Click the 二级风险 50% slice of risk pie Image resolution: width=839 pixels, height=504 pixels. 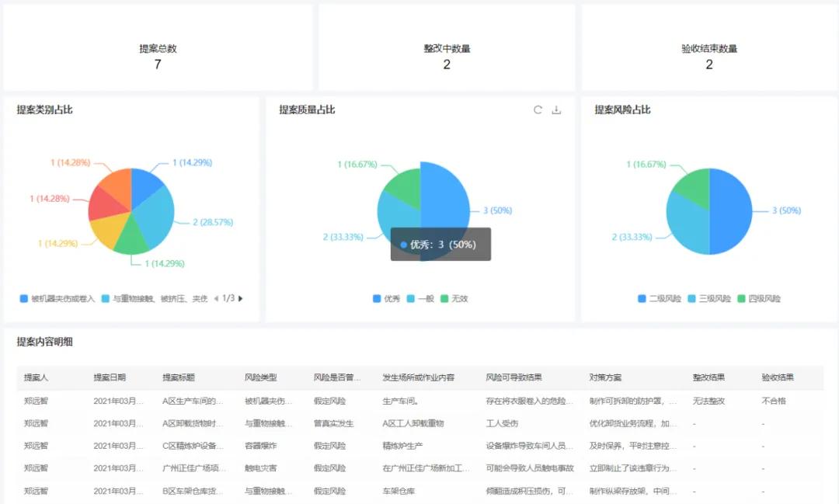[x=731, y=211]
